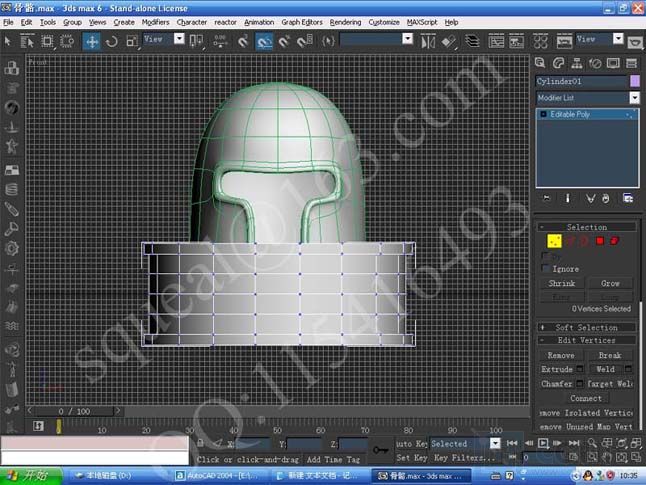Click the Shrink selection button
646x485 pixels.
(x=562, y=283)
